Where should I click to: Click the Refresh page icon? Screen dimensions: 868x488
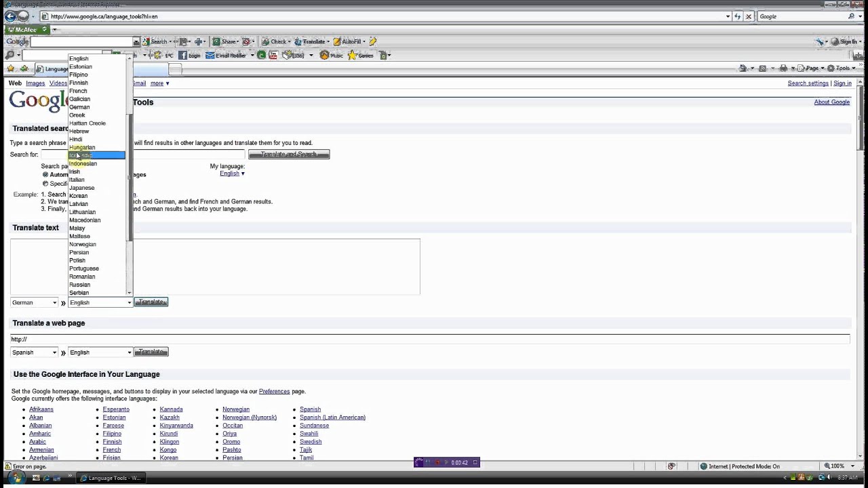coord(738,16)
